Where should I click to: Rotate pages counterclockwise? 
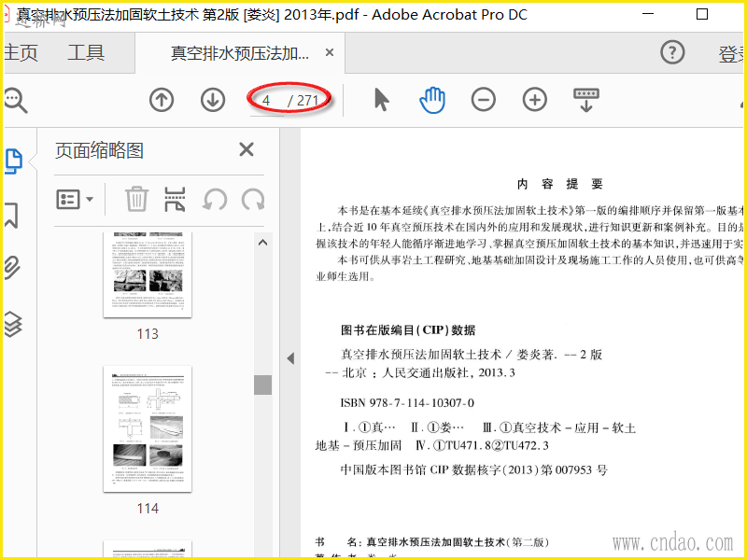[x=215, y=200]
